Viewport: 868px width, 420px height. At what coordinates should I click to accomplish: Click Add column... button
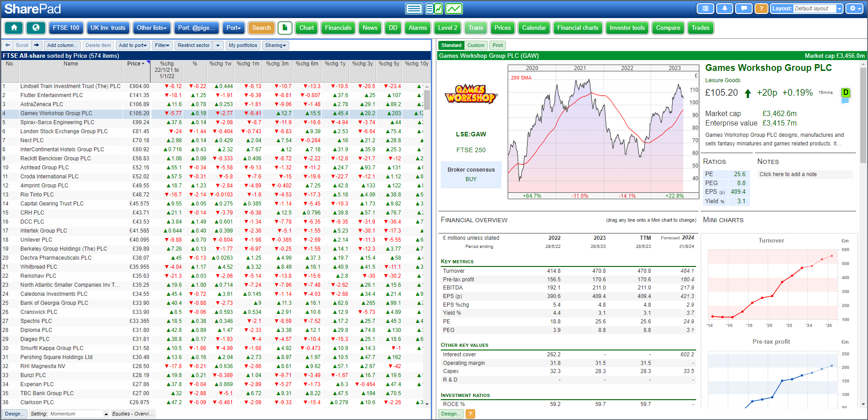coord(63,45)
